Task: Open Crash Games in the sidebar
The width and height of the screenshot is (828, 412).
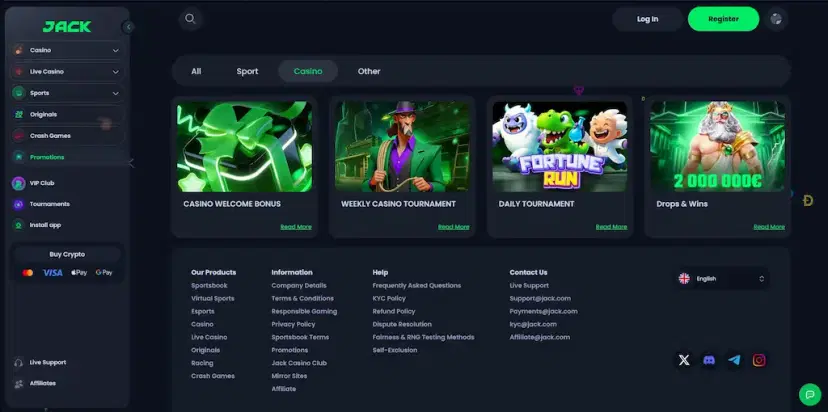Action: (x=67, y=136)
